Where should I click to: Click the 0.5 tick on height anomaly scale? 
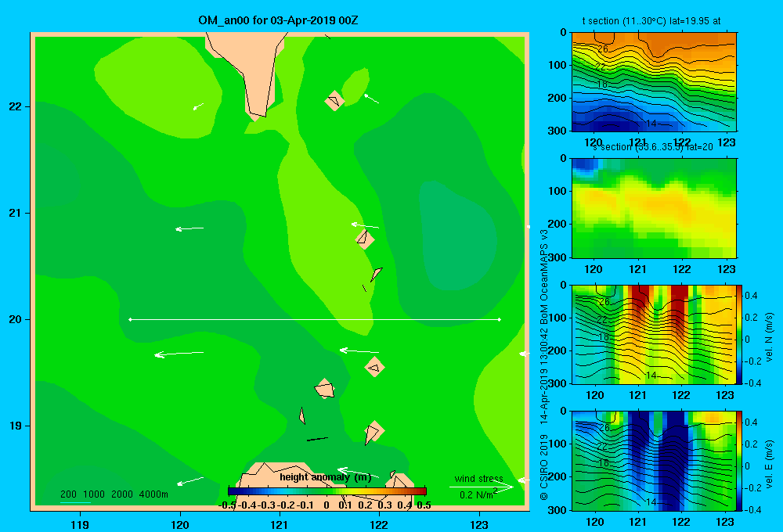pos(424,505)
